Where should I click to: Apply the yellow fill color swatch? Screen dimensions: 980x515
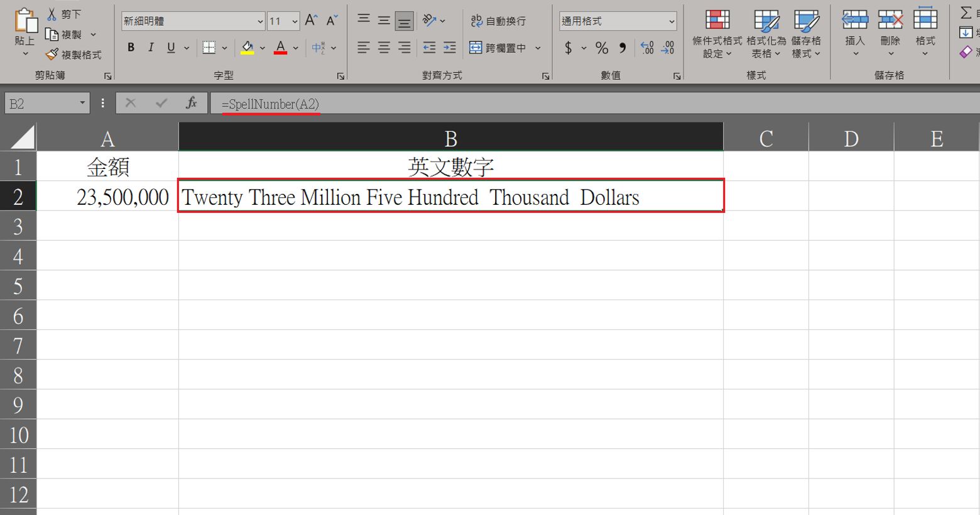(x=248, y=48)
